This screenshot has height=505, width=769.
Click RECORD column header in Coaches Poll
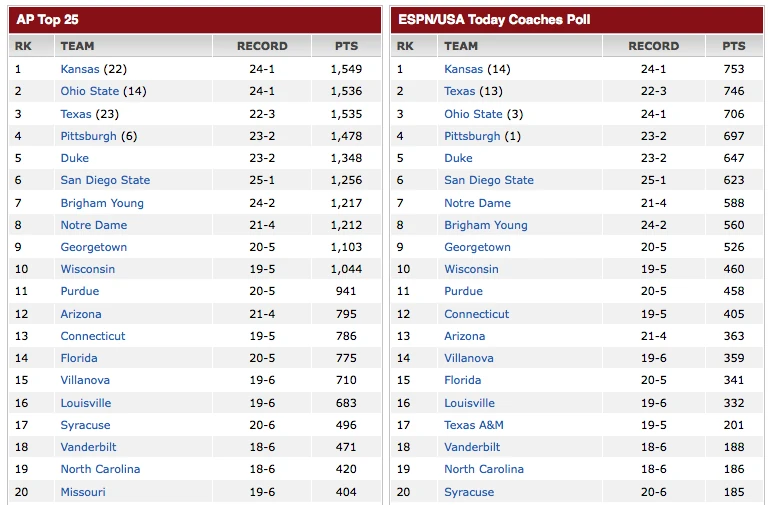coord(653,46)
